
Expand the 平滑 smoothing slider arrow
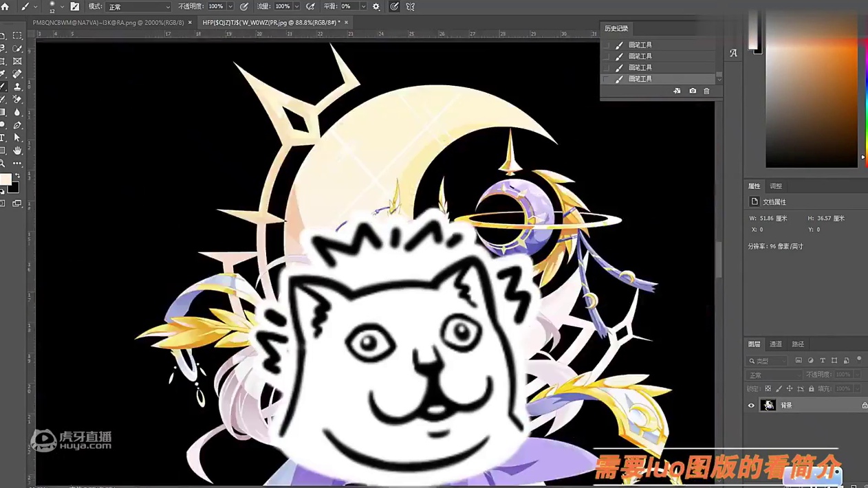click(x=362, y=6)
